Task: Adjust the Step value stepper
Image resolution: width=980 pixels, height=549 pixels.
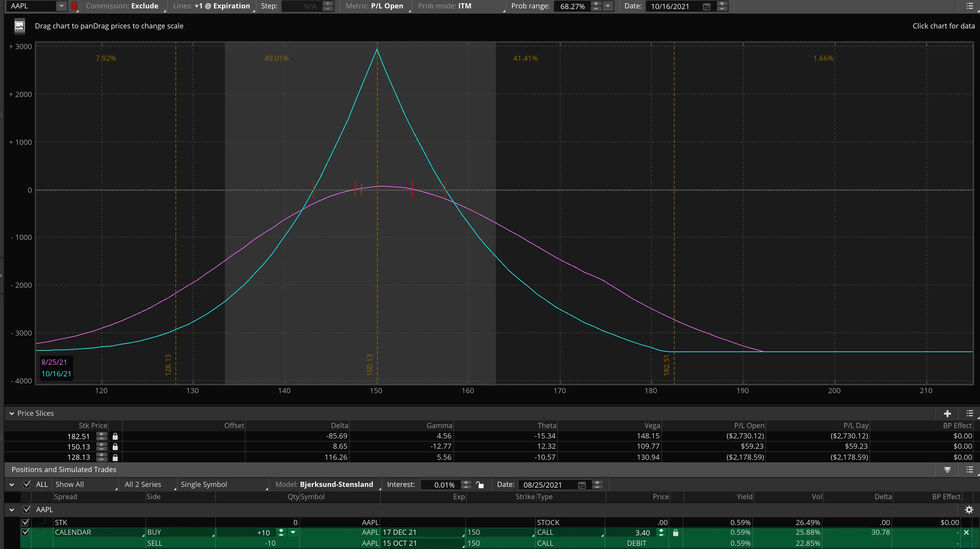Action: [x=327, y=6]
